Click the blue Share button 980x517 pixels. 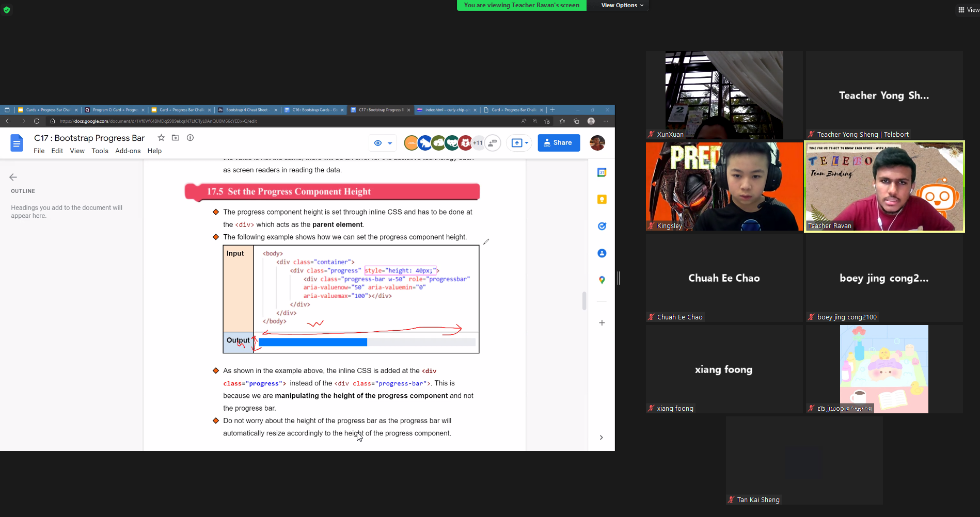(559, 143)
